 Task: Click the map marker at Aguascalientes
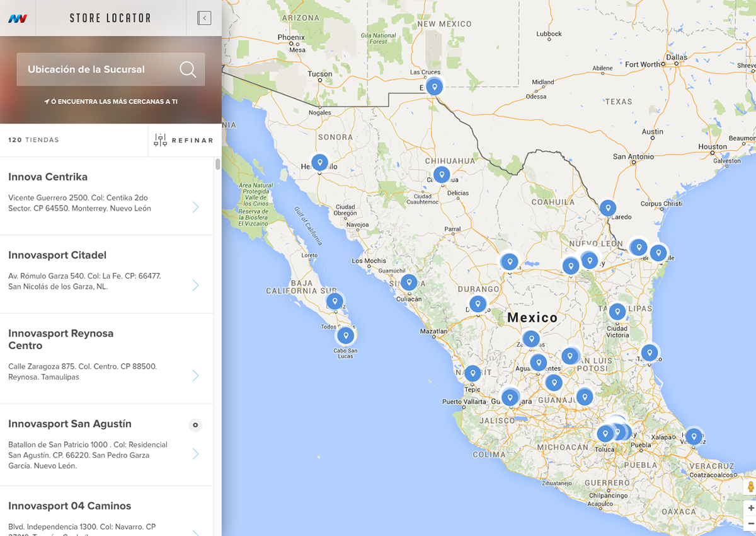click(x=539, y=363)
